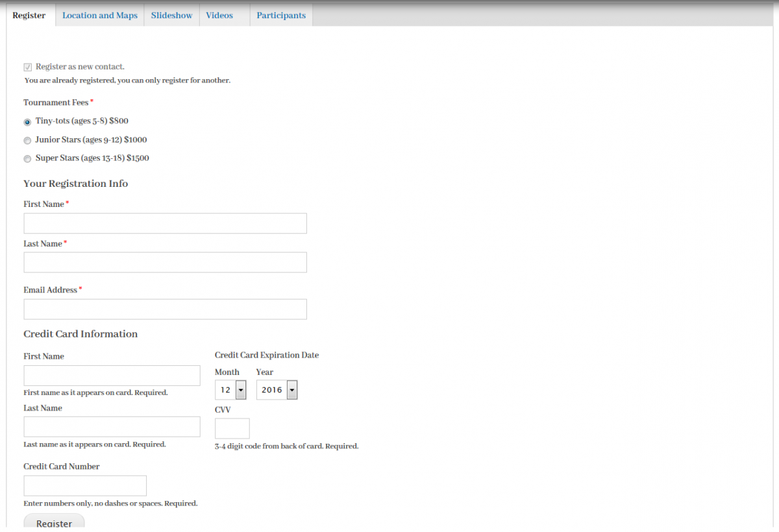
Task: Click the First Name registration field
Action: pyautogui.click(x=165, y=223)
